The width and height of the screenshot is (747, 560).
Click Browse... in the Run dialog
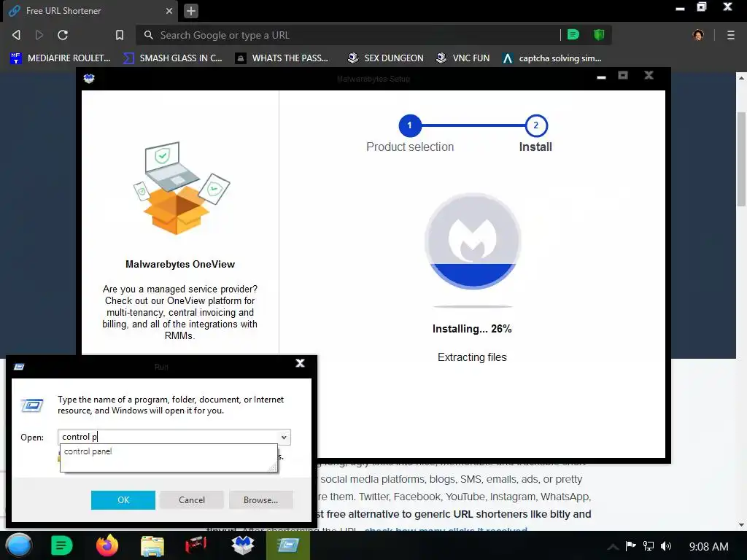pyautogui.click(x=260, y=500)
